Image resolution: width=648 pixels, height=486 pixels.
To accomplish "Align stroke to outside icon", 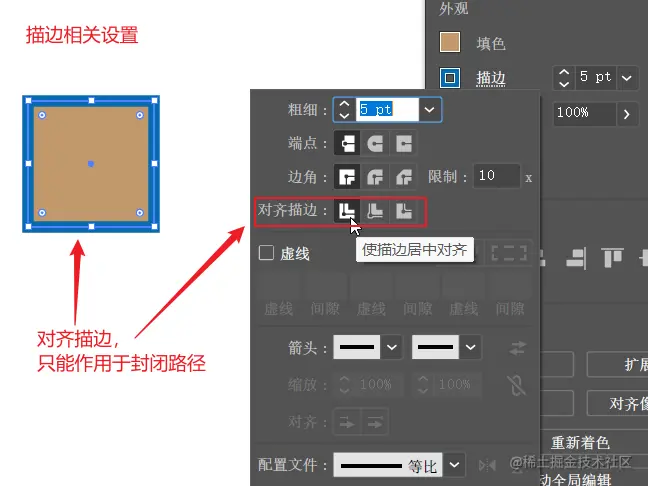I will point(403,211).
